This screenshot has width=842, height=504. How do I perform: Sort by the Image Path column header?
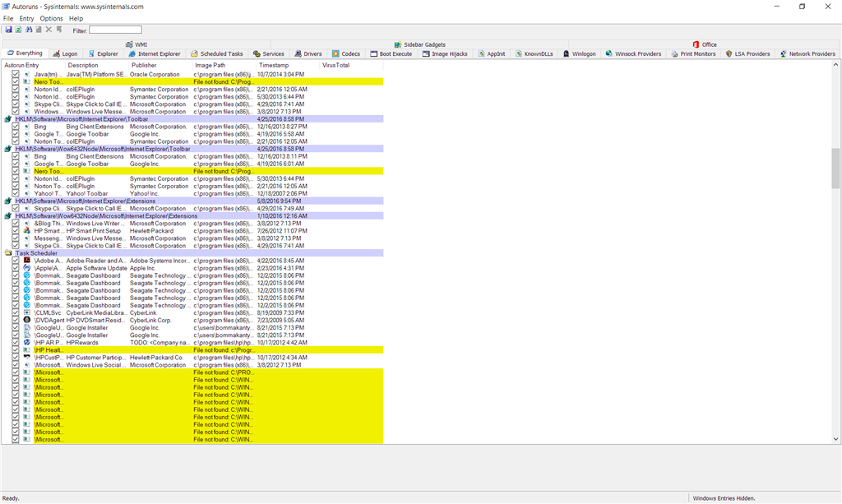point(224,65)
